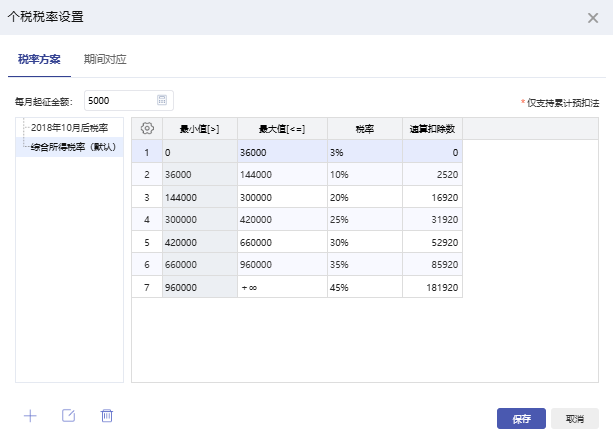Click the 取消 button
Screen dimensions: 613x435
574,419
